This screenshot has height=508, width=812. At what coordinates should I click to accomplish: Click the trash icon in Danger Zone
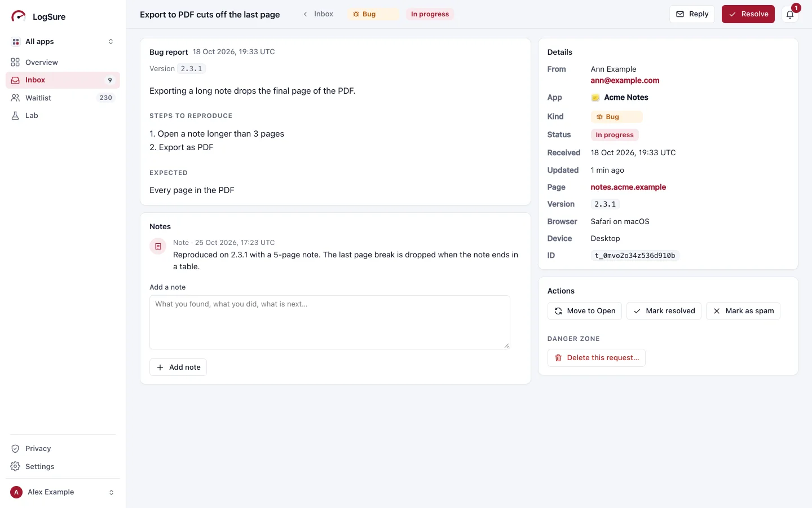click(558, 358)
